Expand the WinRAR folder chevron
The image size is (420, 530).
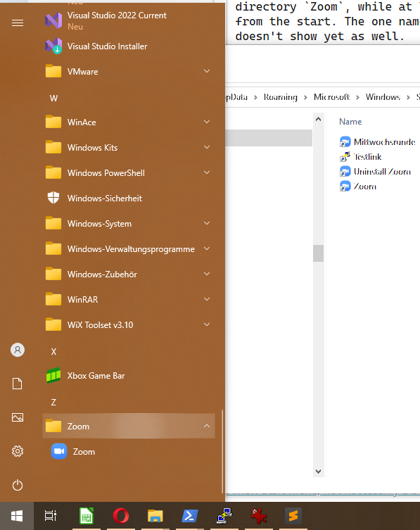207,299
